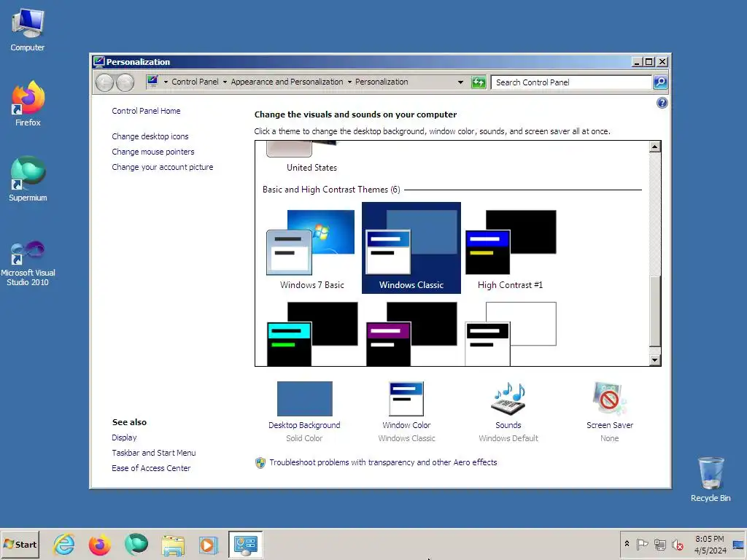Click the Action Center flag icon
The width and height of the screenshot is (747, 560).
[x=642, y=544]
